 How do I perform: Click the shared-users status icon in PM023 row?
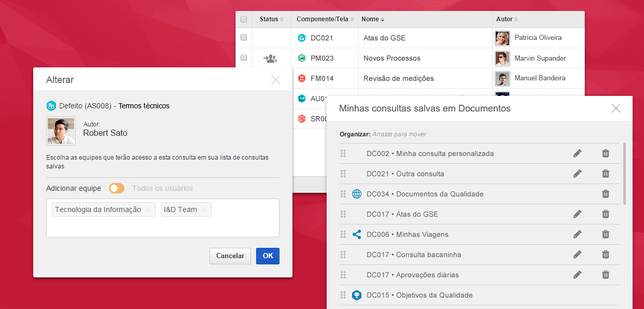(x=270, y=59)
